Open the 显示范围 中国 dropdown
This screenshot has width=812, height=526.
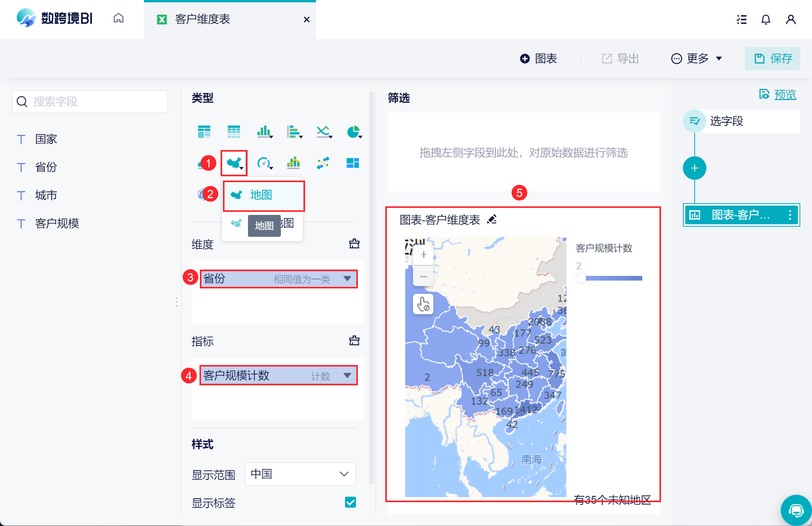(x=300, y=474)
